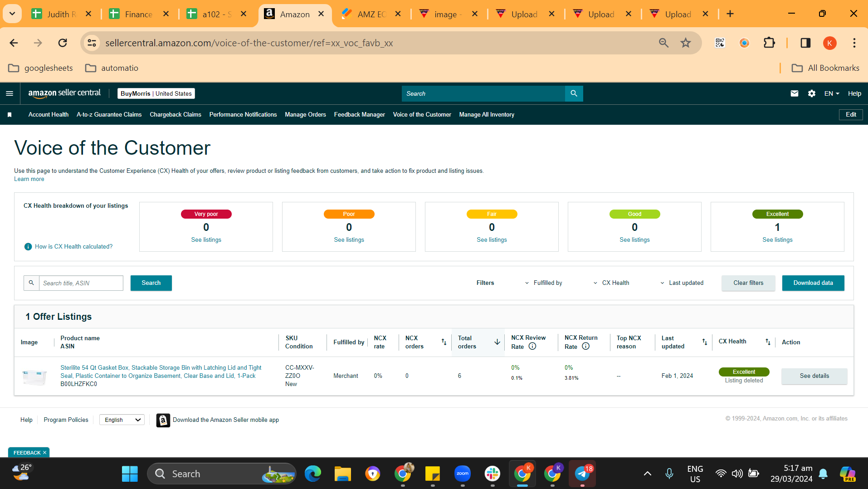The width and height of the screenshot is (868, 489).
Task: Click See details for the Sterilite listing
Action: point(814,376)
